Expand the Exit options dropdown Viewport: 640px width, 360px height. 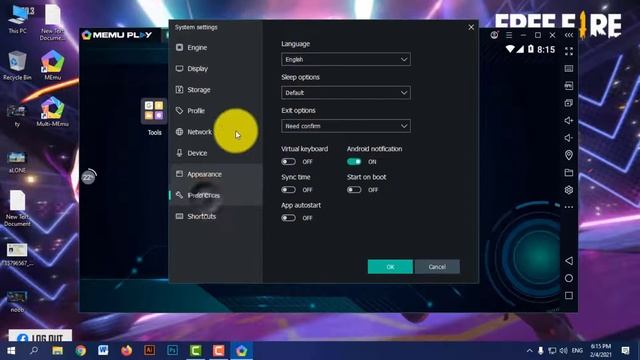(x=346, y=126)
